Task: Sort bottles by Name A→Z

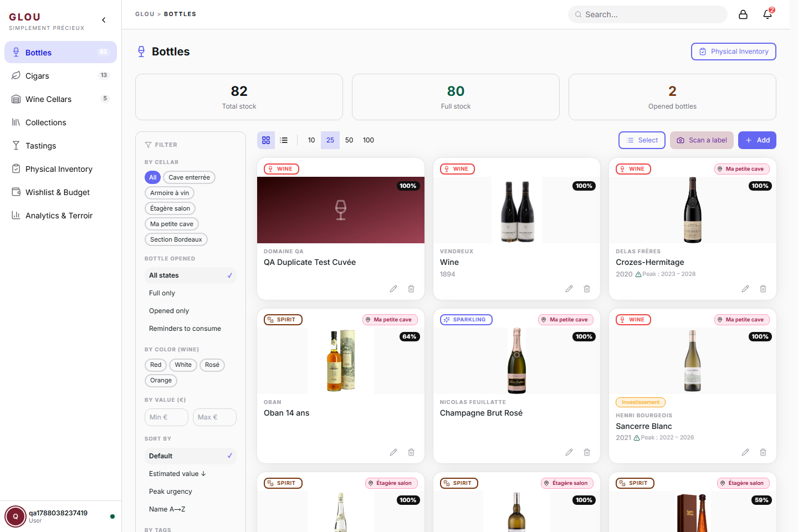Action: (190, 509)
